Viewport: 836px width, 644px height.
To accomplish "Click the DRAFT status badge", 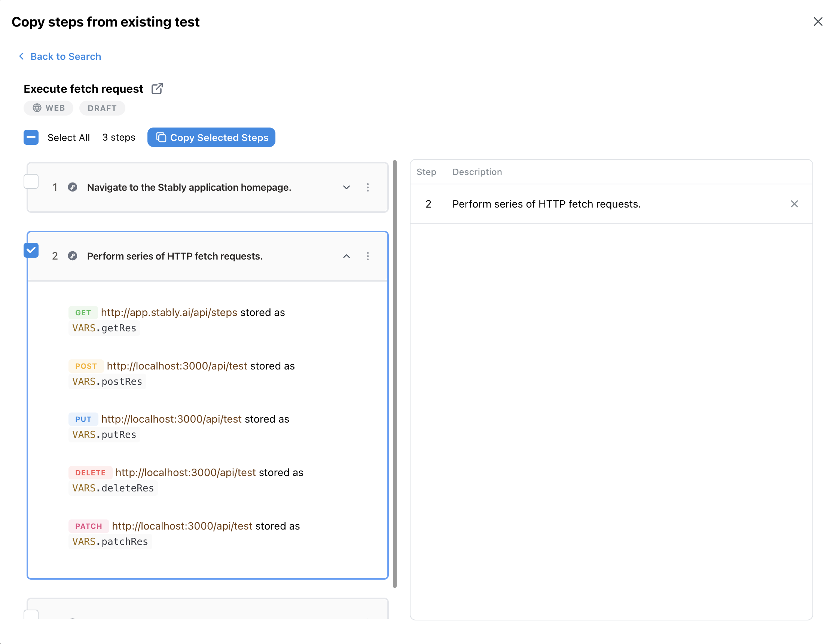I will pyautogui.click(x=102, y=108).
